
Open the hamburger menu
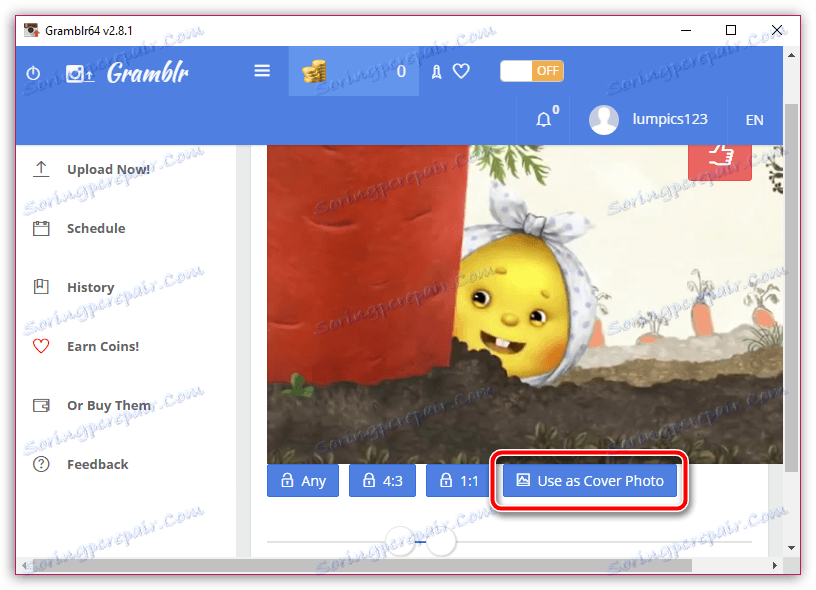(262, 71)
